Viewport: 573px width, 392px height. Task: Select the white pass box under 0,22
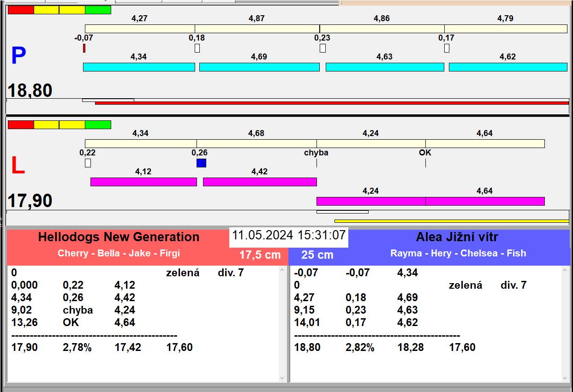[x=88, y=163]
